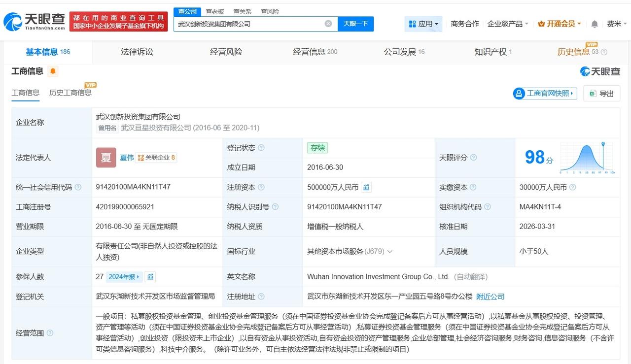Click the orange bell next to 工商信息 heading
This screenshot has height=364, width=631.
(x=53, y=71)
